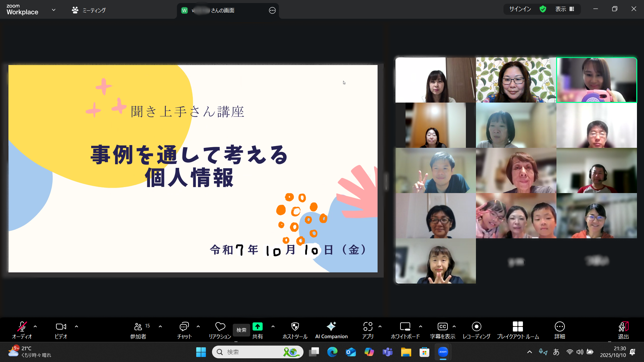Open Reactions heart icon
The width and height of the screenshot is (644, 362).
tap(220, 327)
